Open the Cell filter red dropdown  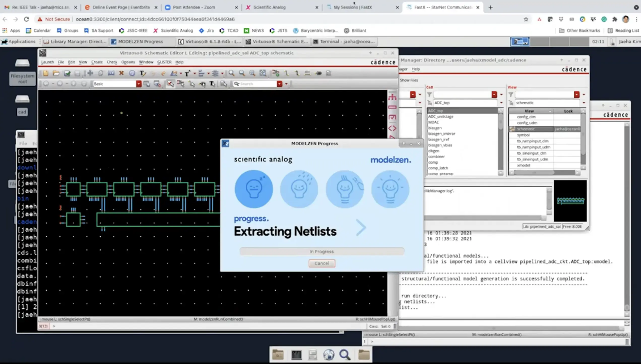tap(494, 95)
